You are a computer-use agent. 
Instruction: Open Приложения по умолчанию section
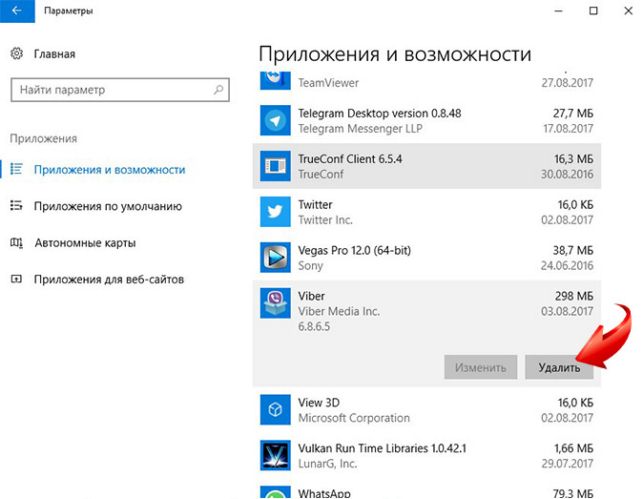[x=108, y=206]
